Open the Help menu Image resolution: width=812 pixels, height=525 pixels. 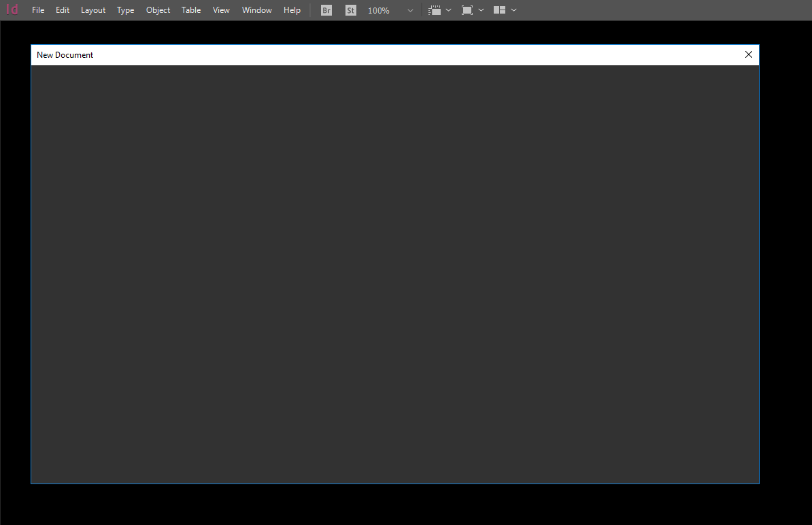(x=292, y=10)
